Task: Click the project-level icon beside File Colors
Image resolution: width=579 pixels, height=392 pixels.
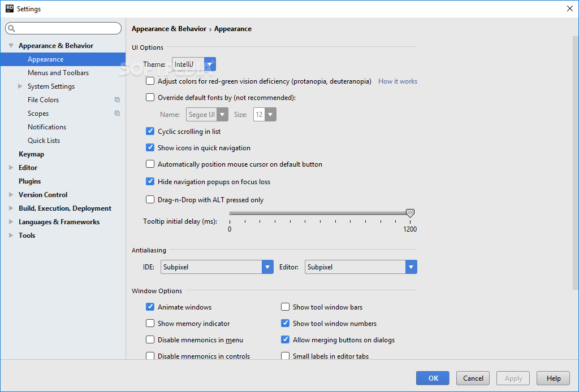Action: [117, 99]
